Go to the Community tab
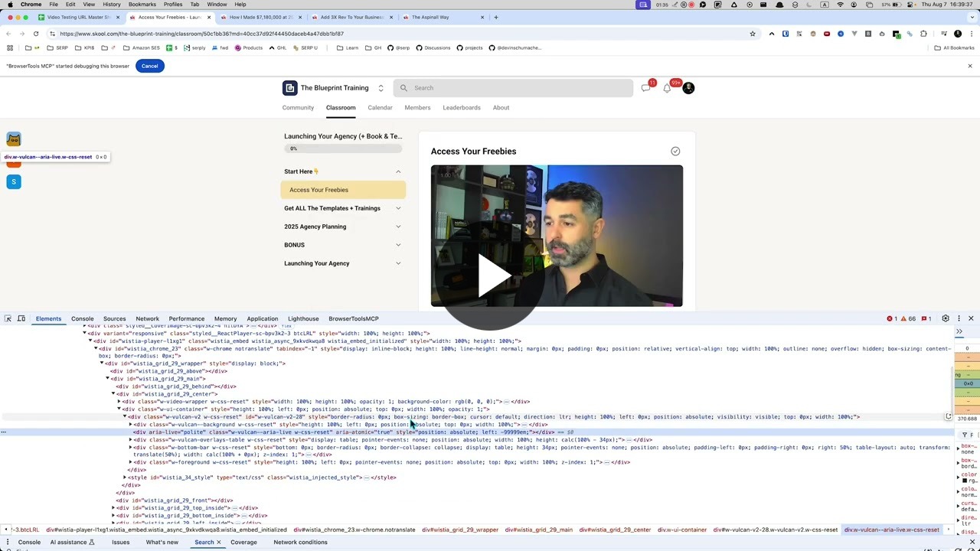The image size is (980, 551). click(298, 108)
